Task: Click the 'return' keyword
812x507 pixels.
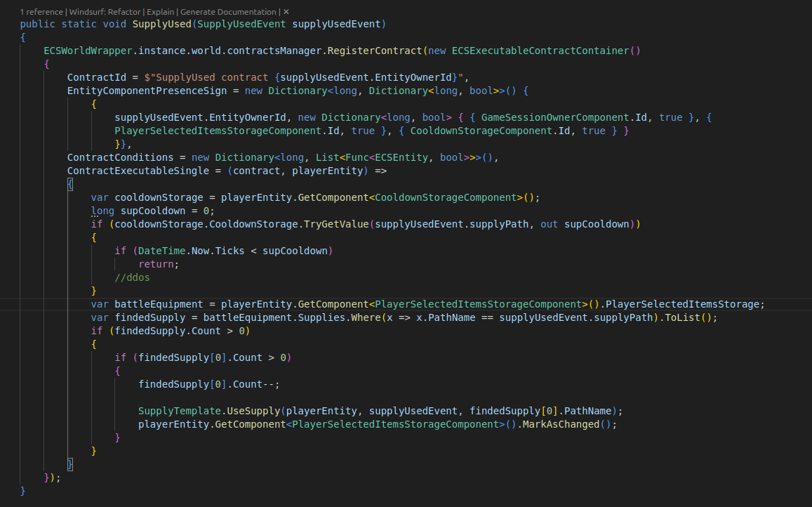Action: (x=156, y=265)
